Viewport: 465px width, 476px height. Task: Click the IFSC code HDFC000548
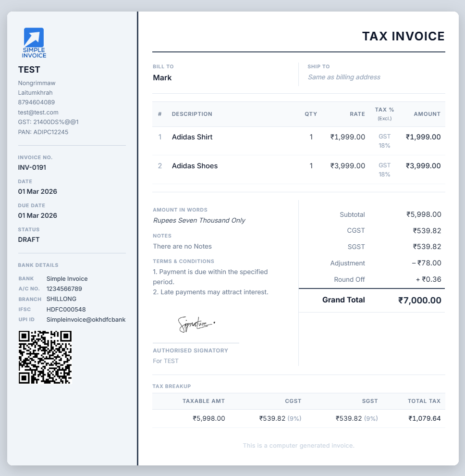66,309
